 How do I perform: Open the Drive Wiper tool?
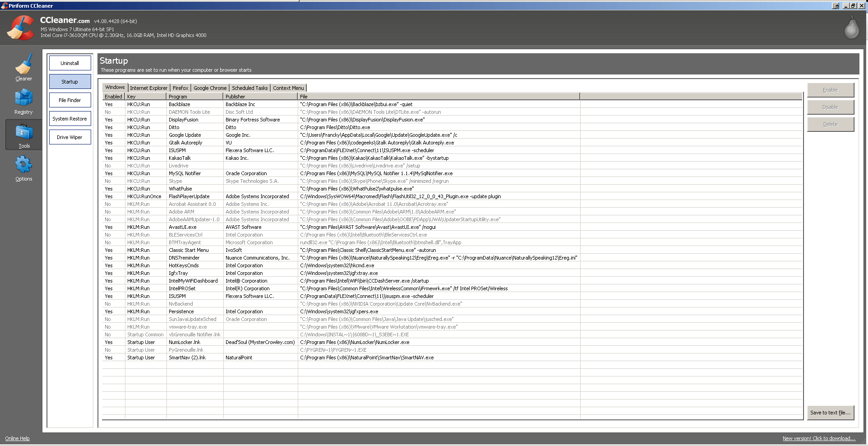(x=70, y=137)
